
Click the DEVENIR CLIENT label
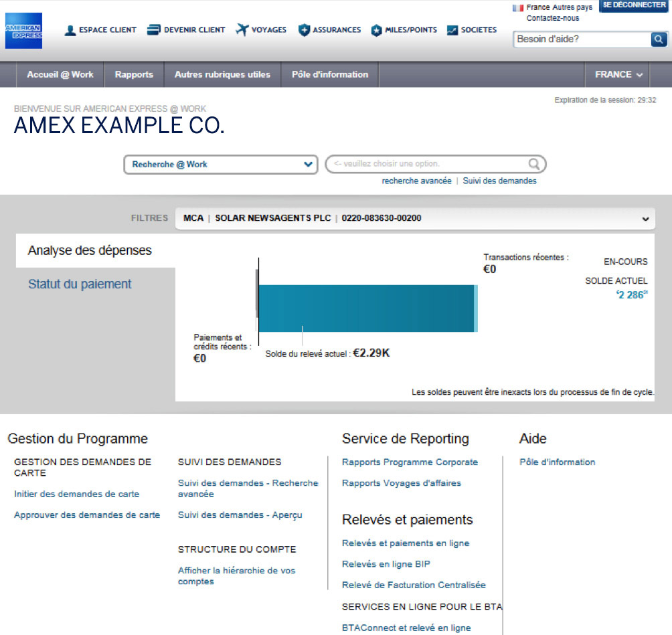195,30
